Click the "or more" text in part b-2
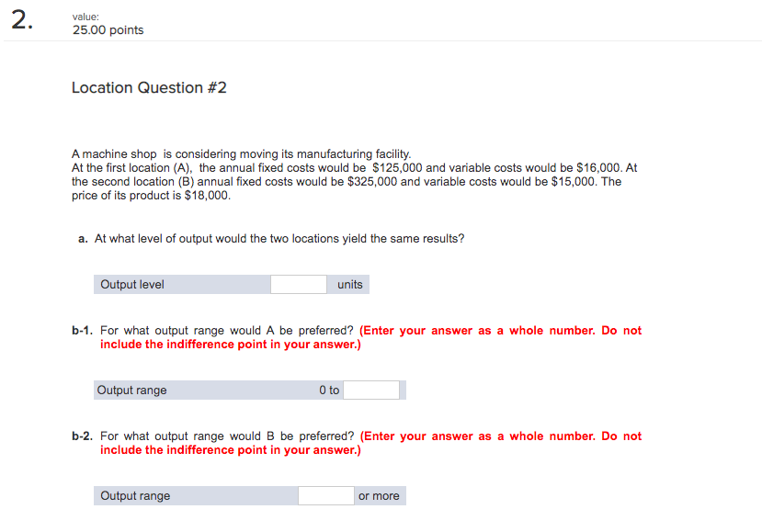Screen dimensions: 762x532 pos(379,495)
